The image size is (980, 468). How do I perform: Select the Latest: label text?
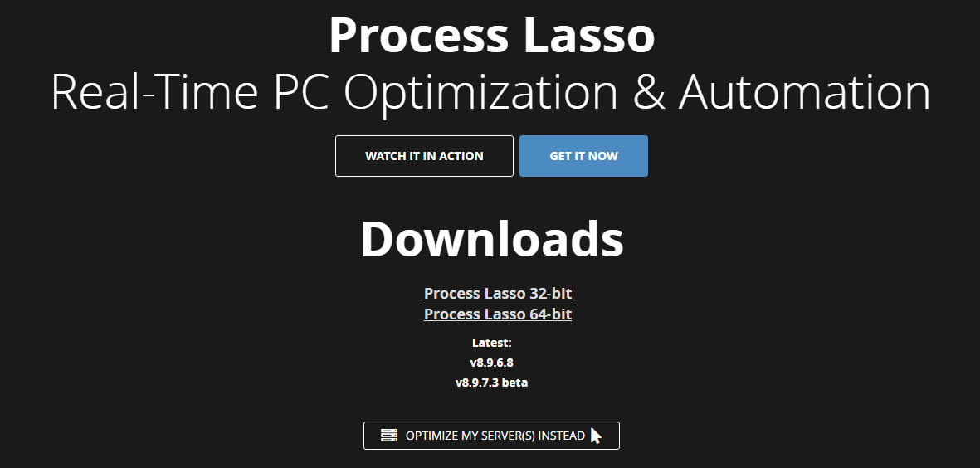pyautogui.click(x=492, y=343)
